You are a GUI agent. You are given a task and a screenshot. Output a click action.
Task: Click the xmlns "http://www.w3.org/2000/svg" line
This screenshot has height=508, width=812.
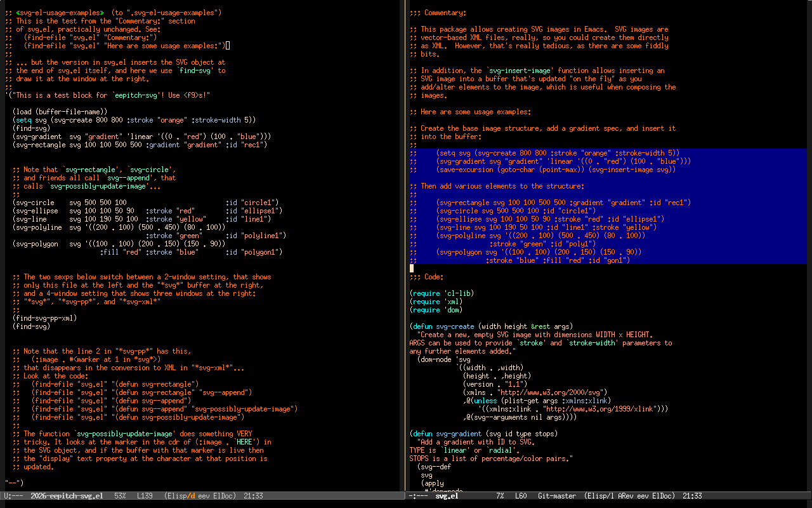click(x=535, y=392)
